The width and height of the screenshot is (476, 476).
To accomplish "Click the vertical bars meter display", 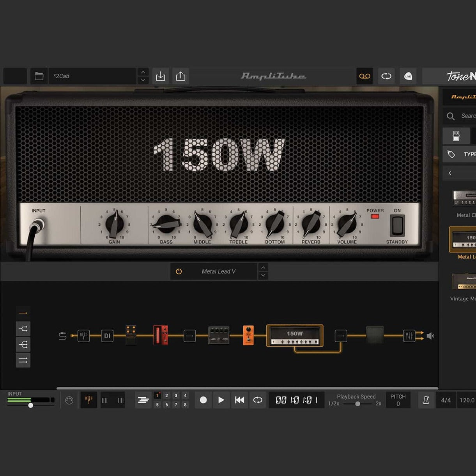I will [x=113, y=400].
